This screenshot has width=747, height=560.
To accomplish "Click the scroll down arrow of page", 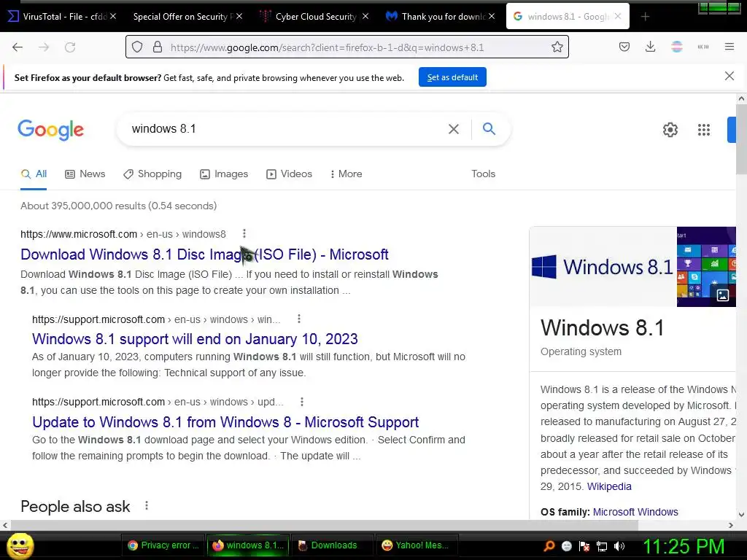I will click(x=741, y=514).
